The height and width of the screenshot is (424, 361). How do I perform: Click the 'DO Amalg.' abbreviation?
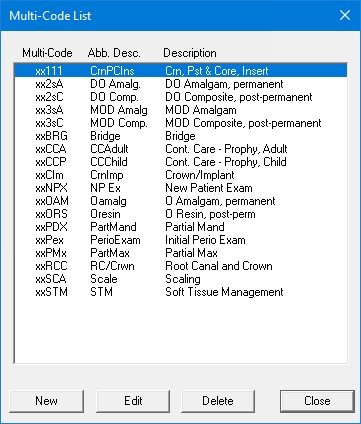[x=115, y=84]
